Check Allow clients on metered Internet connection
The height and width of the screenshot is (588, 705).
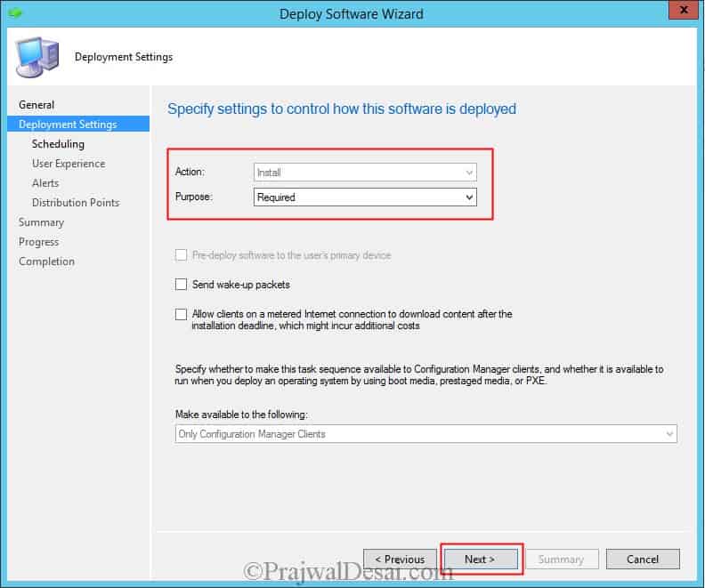181,314
